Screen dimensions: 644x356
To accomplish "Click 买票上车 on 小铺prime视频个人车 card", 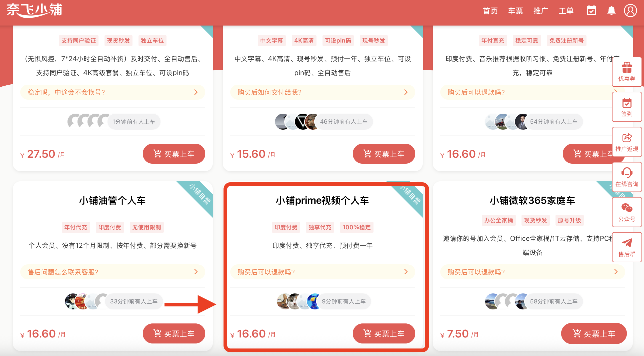I will [x=384, y=333].
